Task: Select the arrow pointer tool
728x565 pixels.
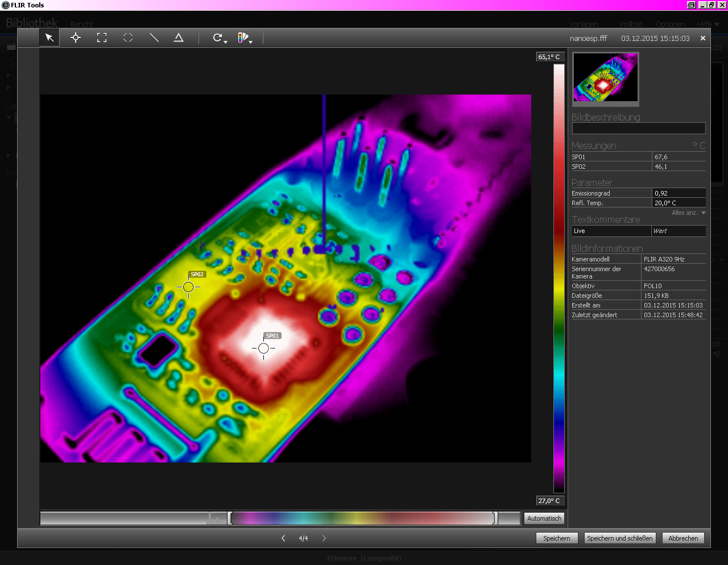Action: [x=49, y=38]
